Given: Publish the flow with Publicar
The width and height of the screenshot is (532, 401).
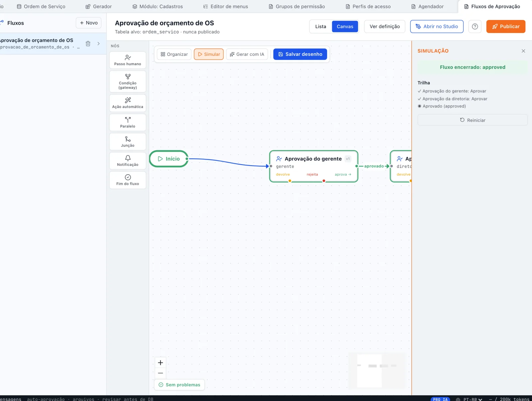Looking at the screenshot, I should click(506, 27).
